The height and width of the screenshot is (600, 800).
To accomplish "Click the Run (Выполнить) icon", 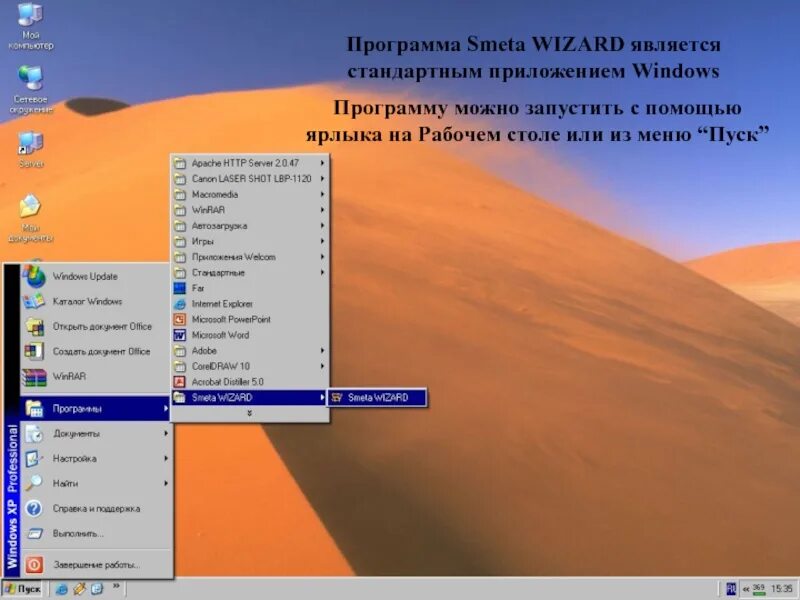I will click(x=34, y=534).
